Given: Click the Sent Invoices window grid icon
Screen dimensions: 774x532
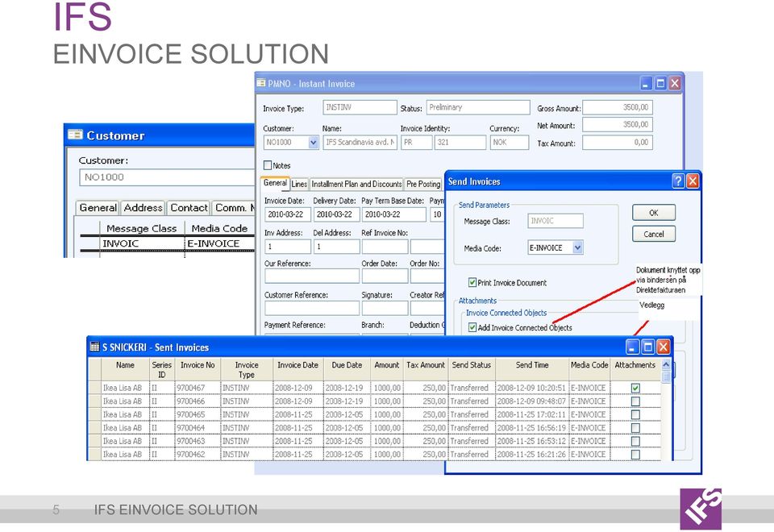Looking at the screenshot, I should coord(94,347).
